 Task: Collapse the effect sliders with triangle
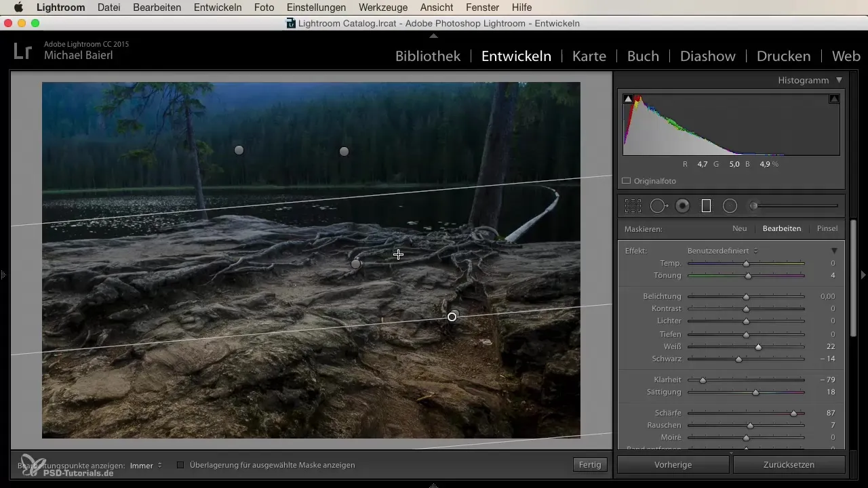834,251
